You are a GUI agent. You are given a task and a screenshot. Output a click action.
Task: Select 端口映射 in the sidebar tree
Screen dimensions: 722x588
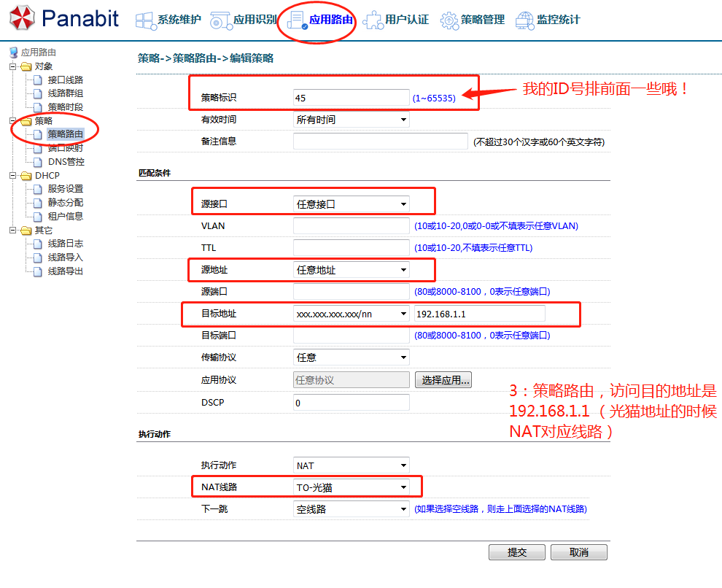pos(65,148)
